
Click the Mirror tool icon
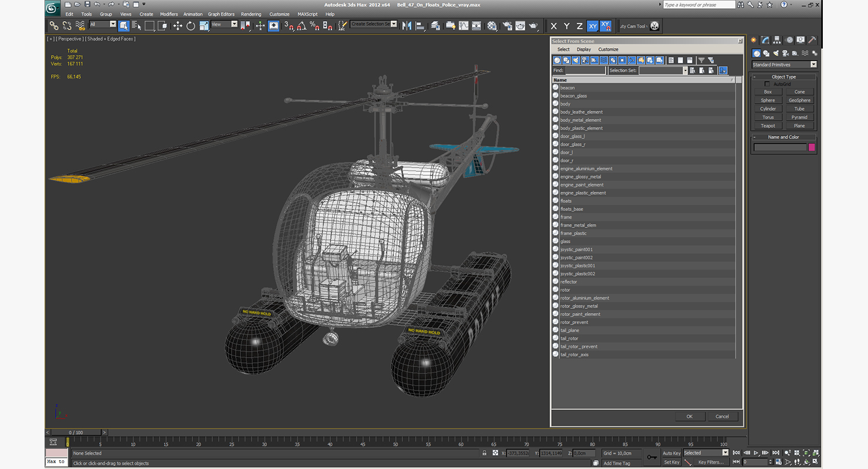point(406,26)
